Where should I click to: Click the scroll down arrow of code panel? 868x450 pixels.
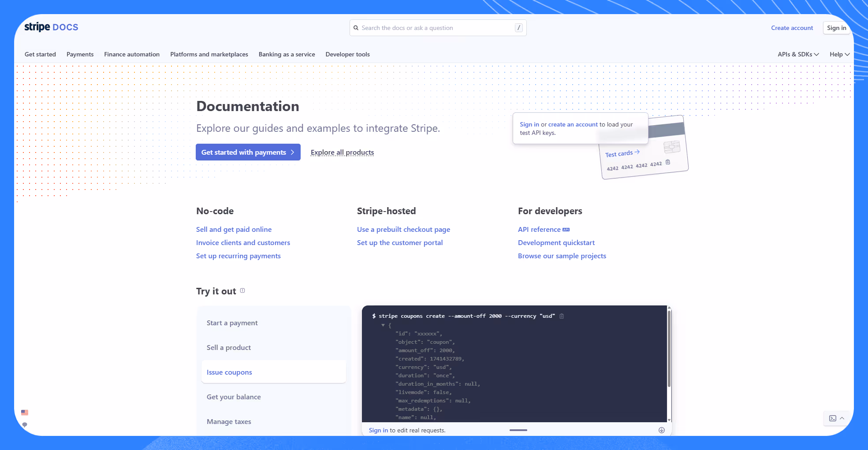669,420
